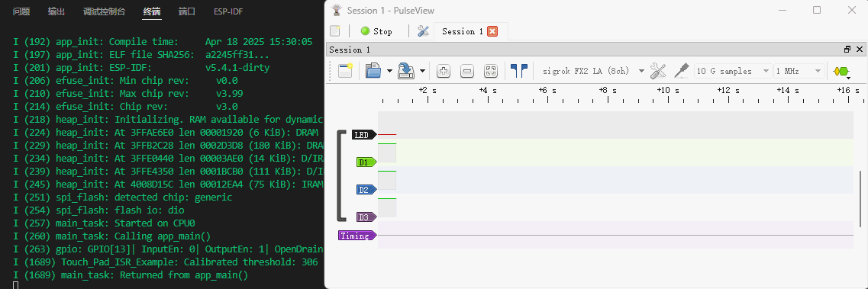Click the new view icon in the session toolbar

[x=345, y=71]
